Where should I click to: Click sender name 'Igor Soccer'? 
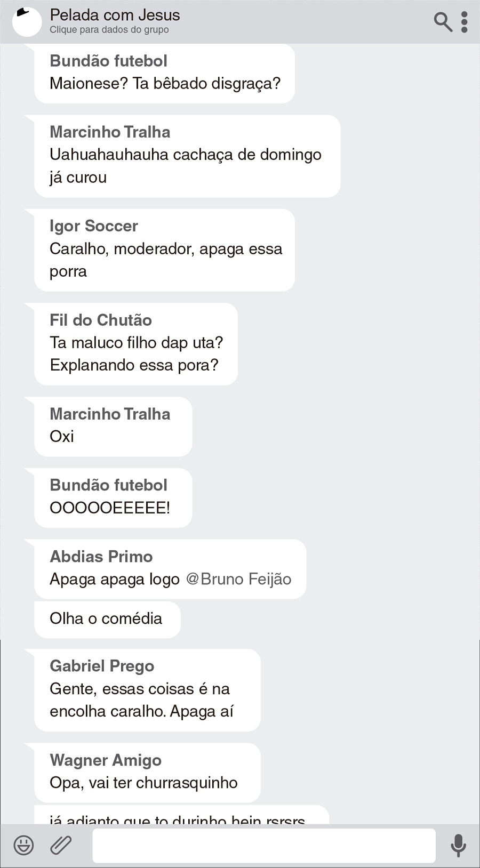point(94,226)
